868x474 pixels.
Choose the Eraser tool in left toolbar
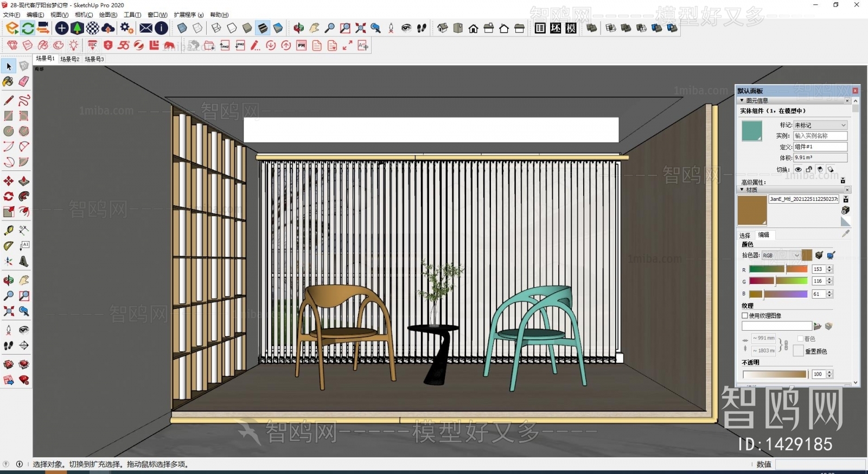click(x=24, y=81)
